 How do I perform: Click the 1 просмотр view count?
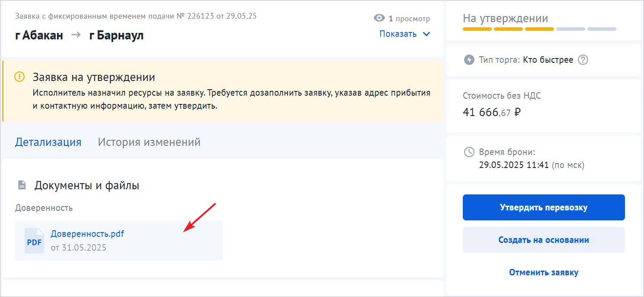(409, 19)
